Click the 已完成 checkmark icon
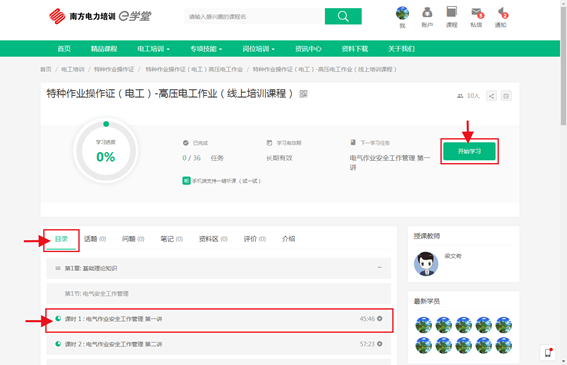The width and height of the screenshot is (567, 365). [x=186, y=143]
